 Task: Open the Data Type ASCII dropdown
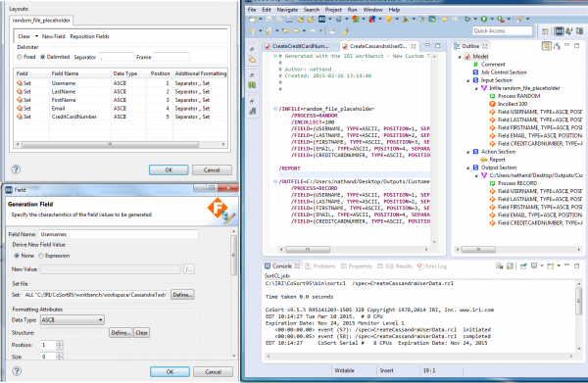pos(72,320)
